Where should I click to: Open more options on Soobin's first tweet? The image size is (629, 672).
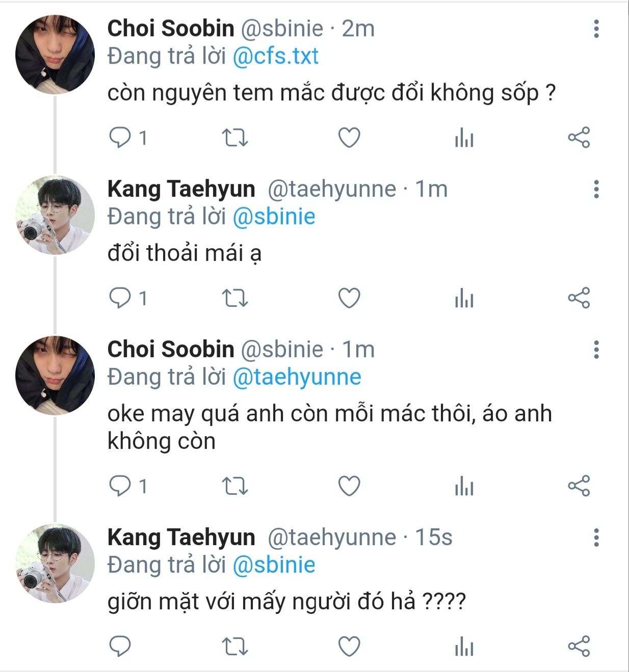[x=596, y=29]
